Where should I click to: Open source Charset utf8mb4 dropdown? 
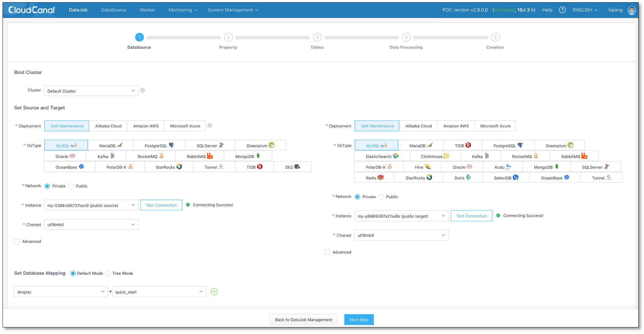pyautogui.click(x=92, y=225)
